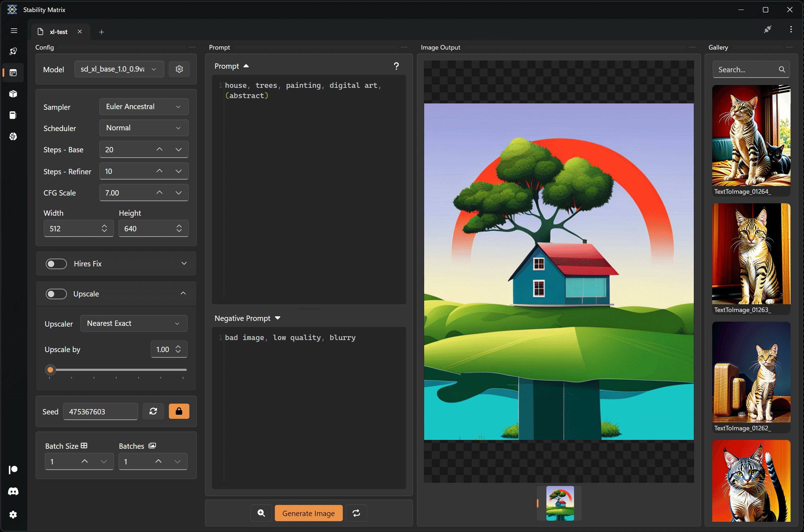The height and width of the screenshot is (532, 804).
Task: Collapse the Prompt section header
Action: tap(246, 66)
